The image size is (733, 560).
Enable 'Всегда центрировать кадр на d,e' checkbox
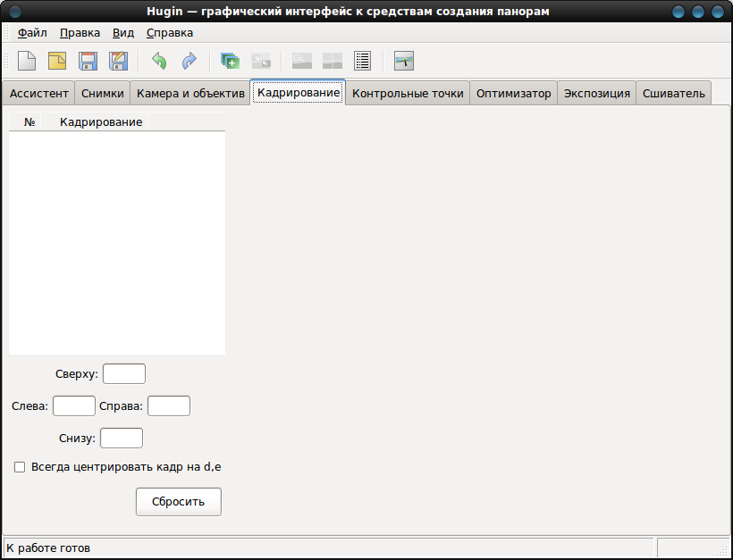20,467
